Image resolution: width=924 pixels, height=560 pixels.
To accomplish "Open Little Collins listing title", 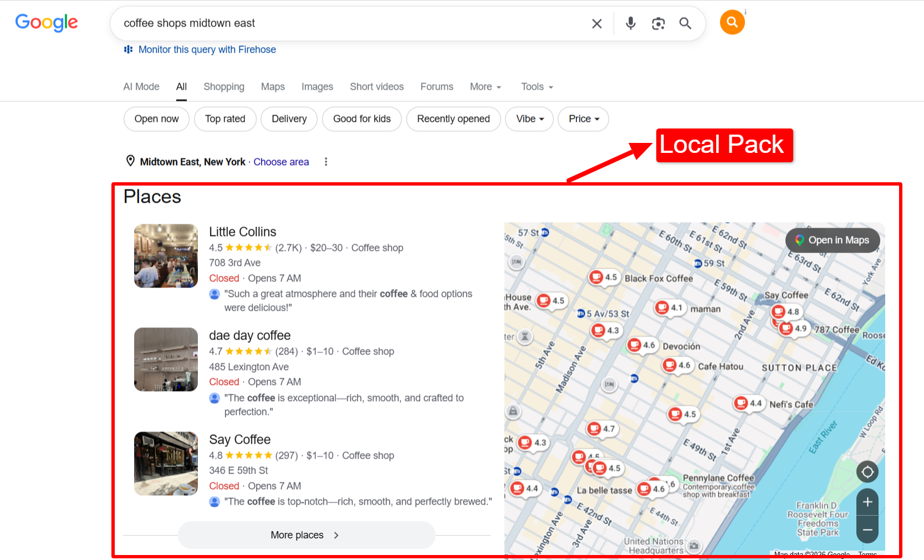I will click(x=242, y=232).
